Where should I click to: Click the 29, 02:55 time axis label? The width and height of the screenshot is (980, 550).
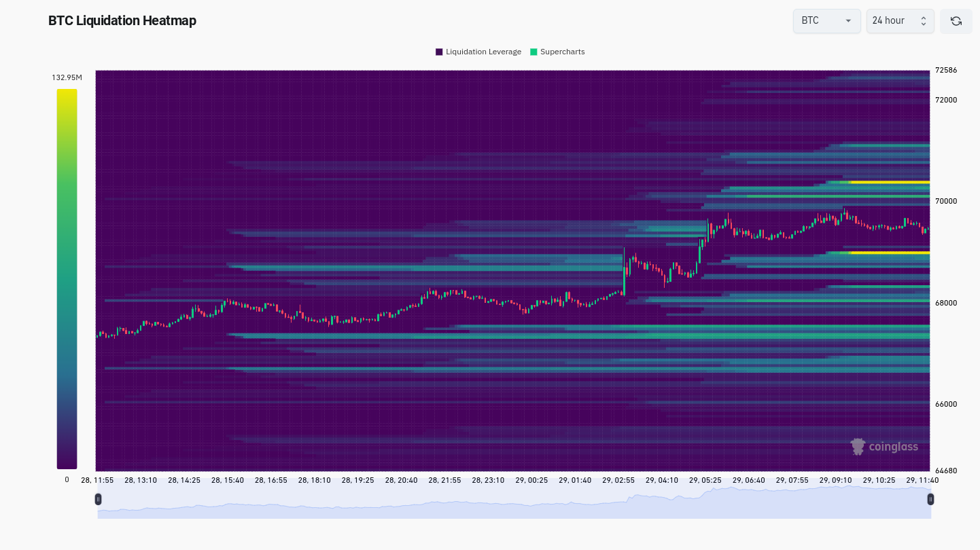618,480
